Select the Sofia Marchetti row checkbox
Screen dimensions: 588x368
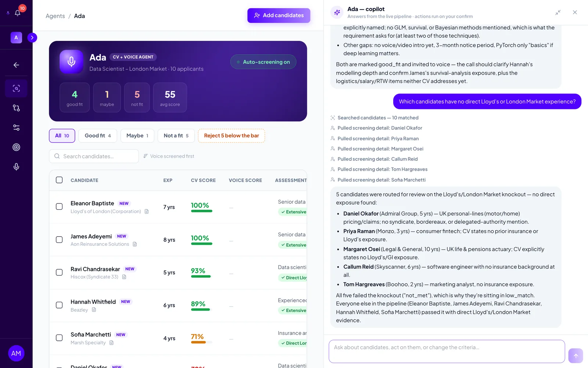(59, 338)
